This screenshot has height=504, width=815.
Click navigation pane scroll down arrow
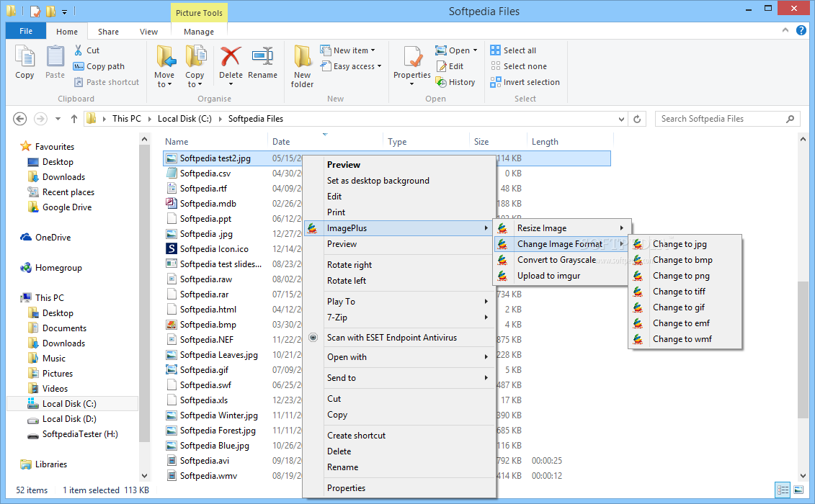pyautogui.click(x=144, y=475)
